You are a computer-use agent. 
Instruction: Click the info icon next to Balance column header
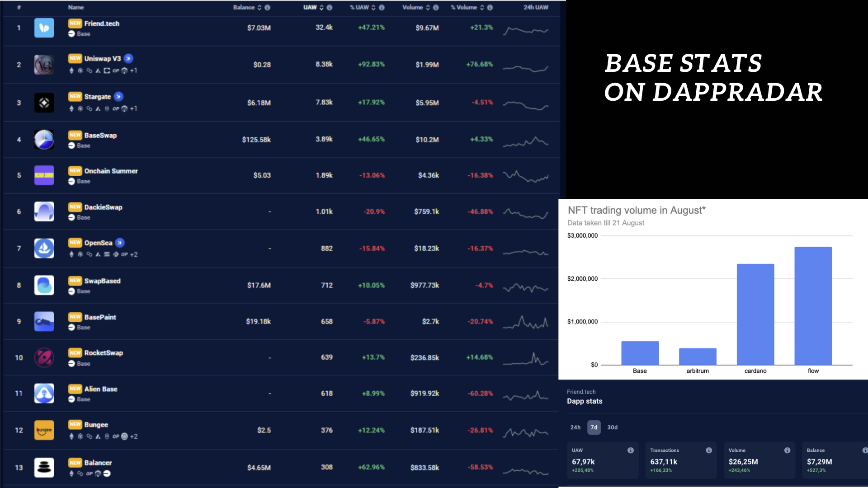click(267, 7)
